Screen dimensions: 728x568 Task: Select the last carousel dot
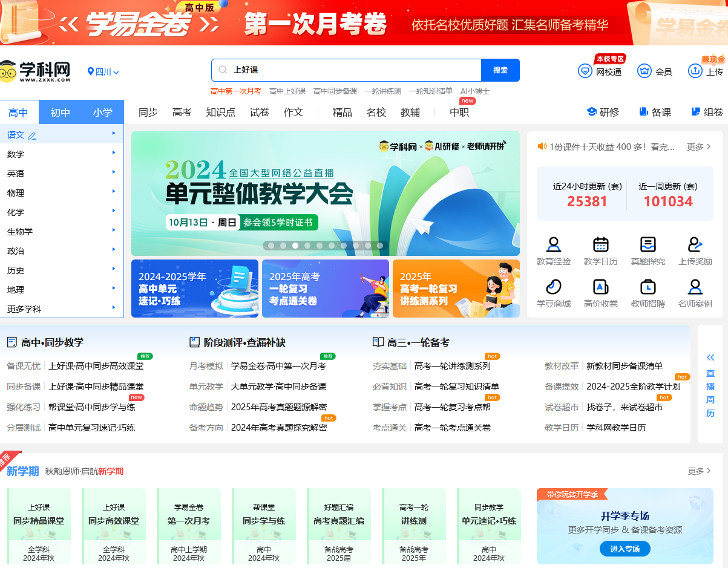tap(379, 246)
